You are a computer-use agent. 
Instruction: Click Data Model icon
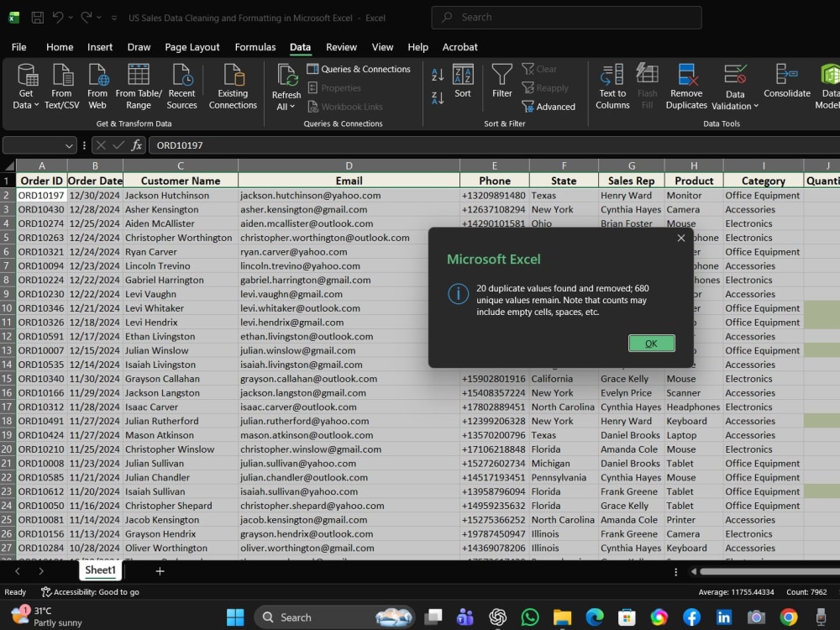coord(828,87)
